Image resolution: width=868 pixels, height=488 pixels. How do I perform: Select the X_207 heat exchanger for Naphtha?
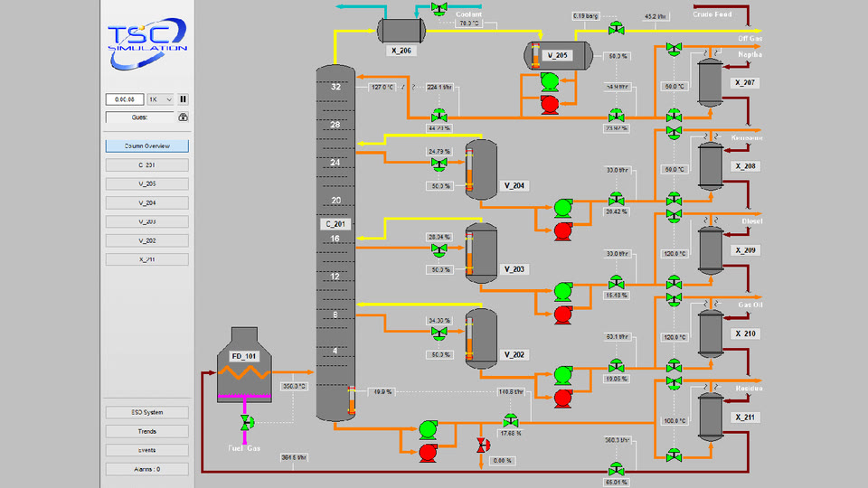pyautogui.click(x=711, y=82)
